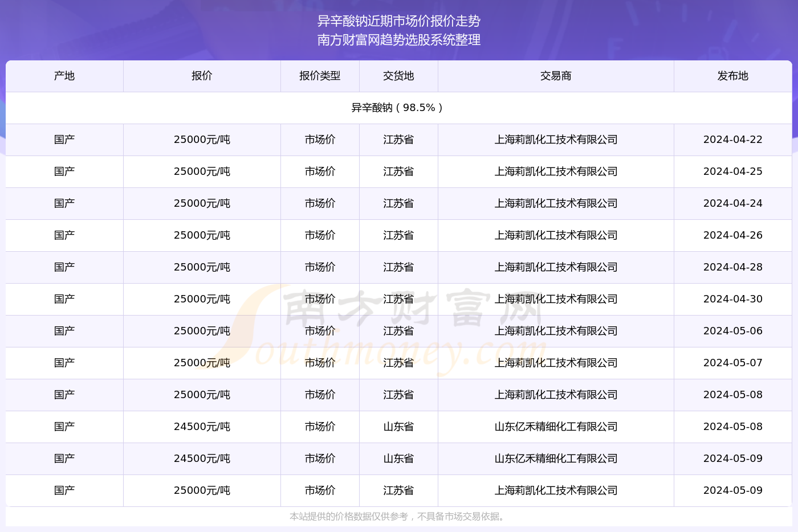
Task: Click the 交货地 column header
Action: pos(398,76)
